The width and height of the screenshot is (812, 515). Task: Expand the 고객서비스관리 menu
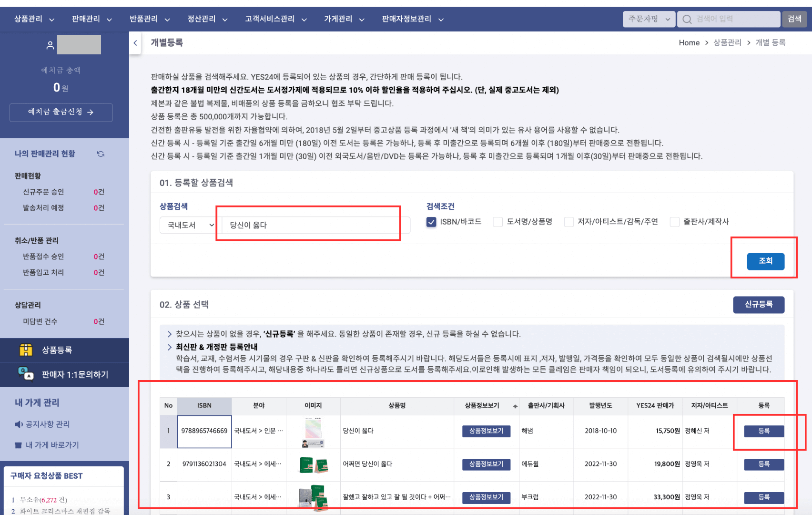click(x=276, y=19)
